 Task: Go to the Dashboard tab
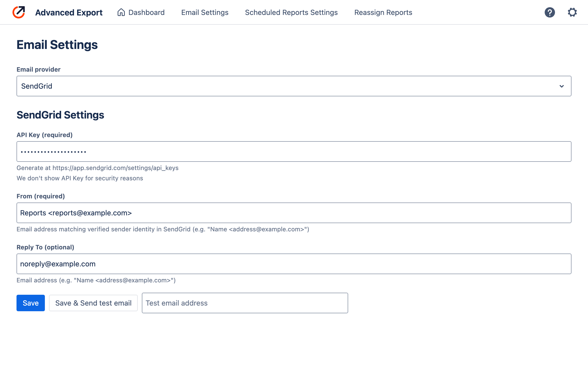(x=141, y=12)
